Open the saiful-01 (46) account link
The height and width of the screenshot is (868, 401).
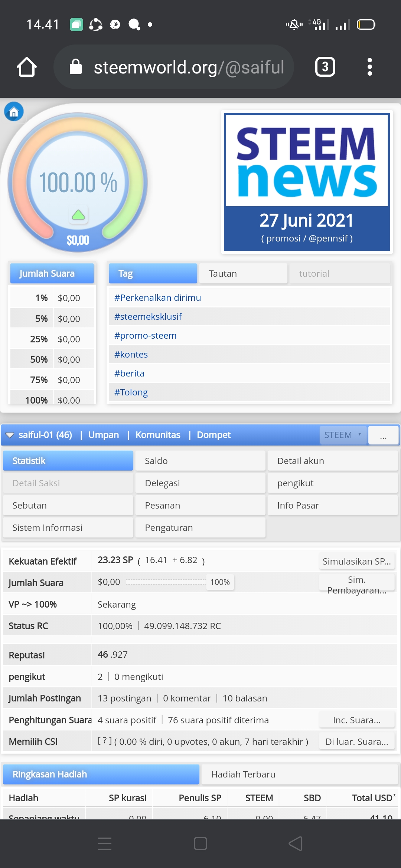click(45, 435)
